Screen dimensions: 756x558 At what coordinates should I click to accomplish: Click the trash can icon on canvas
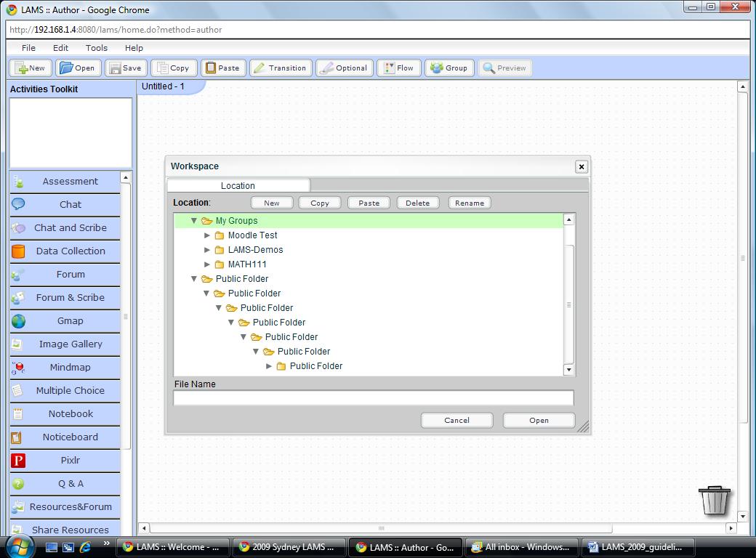[x=714, y=501]
